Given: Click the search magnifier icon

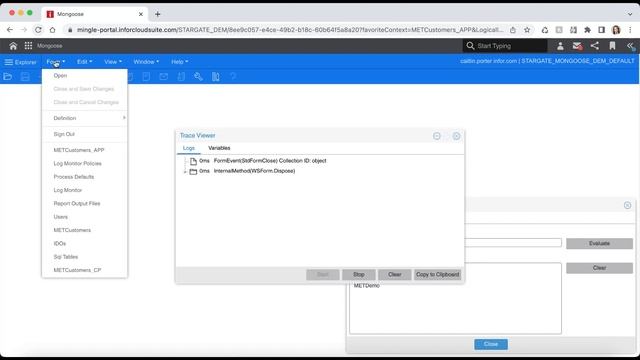Looking at the screenshot, I should [x=470, y=46].
